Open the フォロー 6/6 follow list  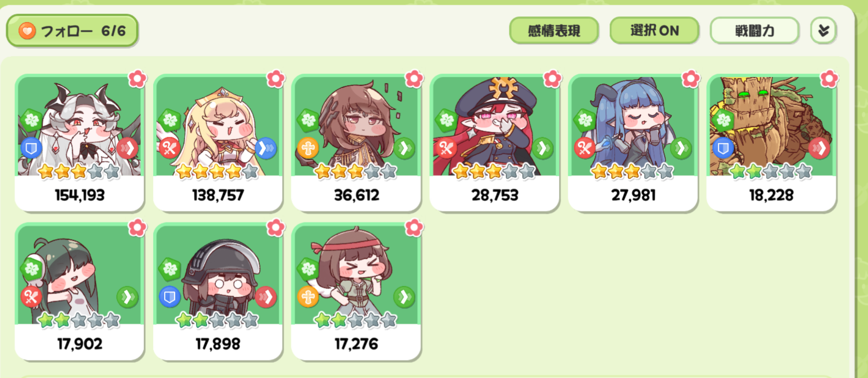coord(72,31)
